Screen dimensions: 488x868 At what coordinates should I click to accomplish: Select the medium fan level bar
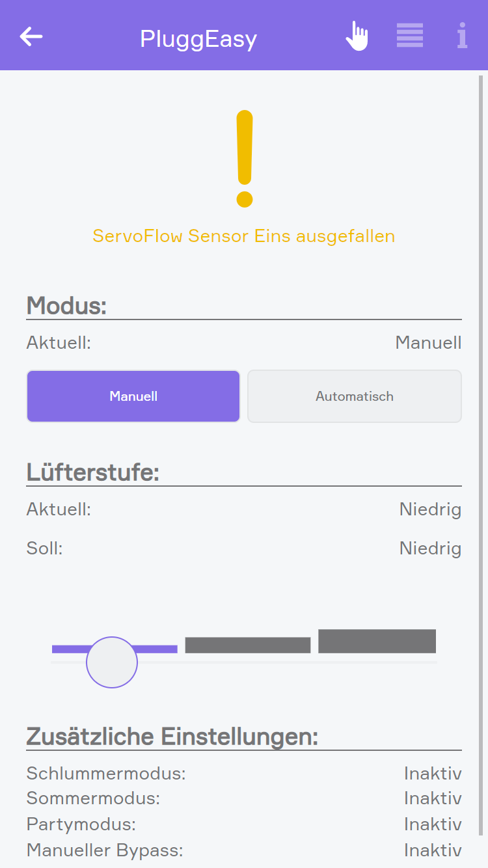coord(247,645)
